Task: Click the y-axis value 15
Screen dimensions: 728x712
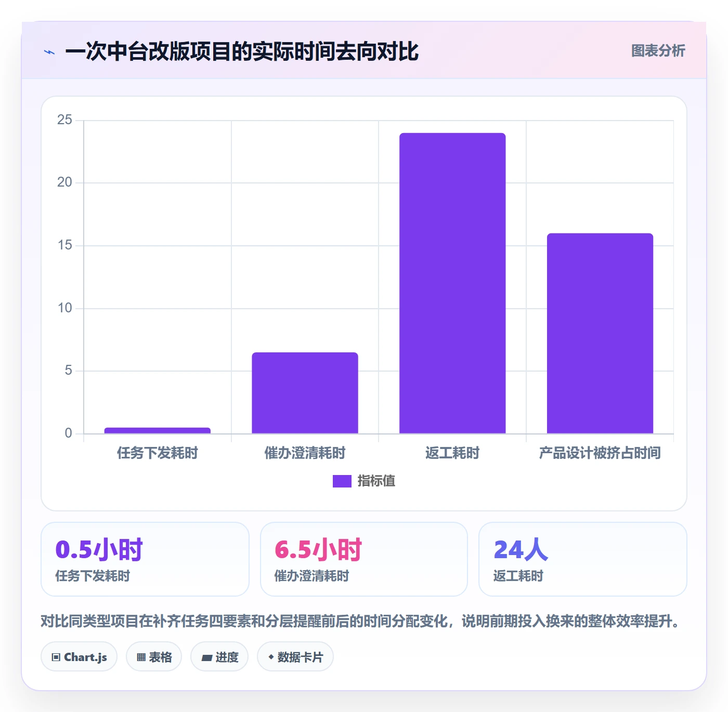Action: tap(65, 245)
